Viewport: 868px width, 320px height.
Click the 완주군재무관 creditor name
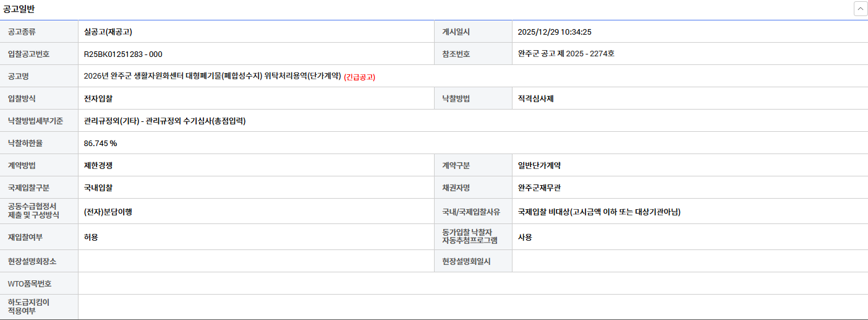click(x=539, y=188)
